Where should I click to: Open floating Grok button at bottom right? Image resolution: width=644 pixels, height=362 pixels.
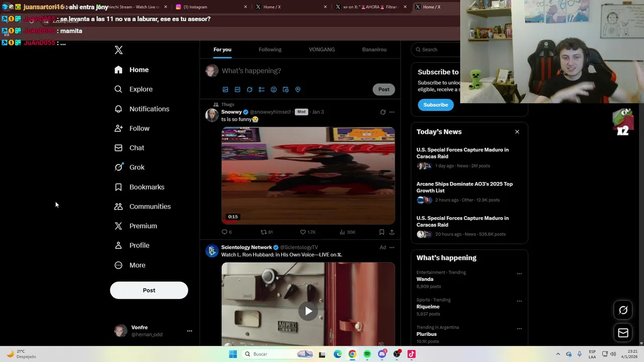pyautogui.click(x=623, y=310)
